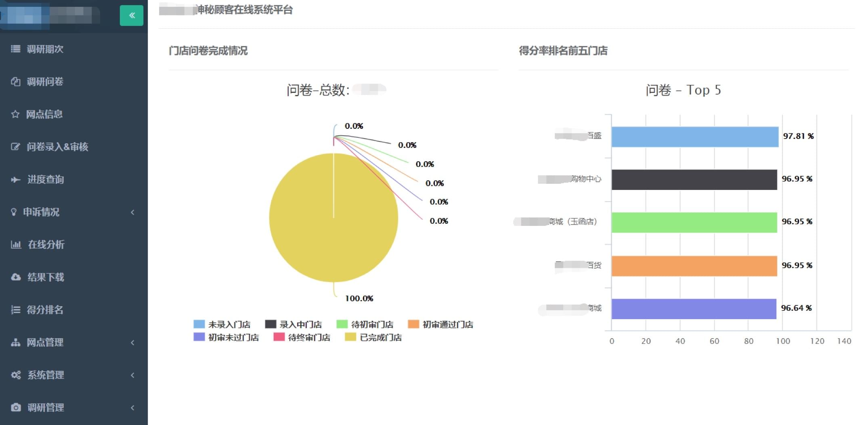Toggle 录入中门店 legend series visibility

pyautogui.click(x=294, y=324)
